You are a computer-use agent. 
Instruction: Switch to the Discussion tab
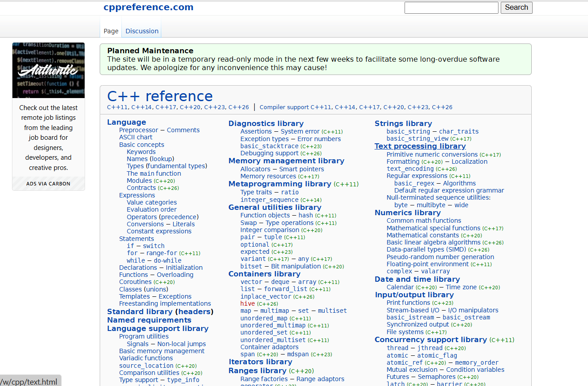[x=142, y=31]
